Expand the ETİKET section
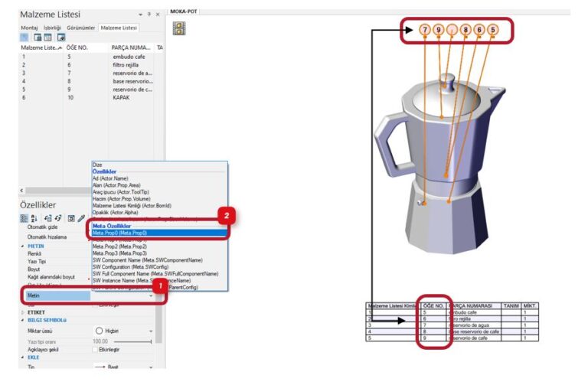The width and height of the screenshot is (588, 385). coord(22,312)
